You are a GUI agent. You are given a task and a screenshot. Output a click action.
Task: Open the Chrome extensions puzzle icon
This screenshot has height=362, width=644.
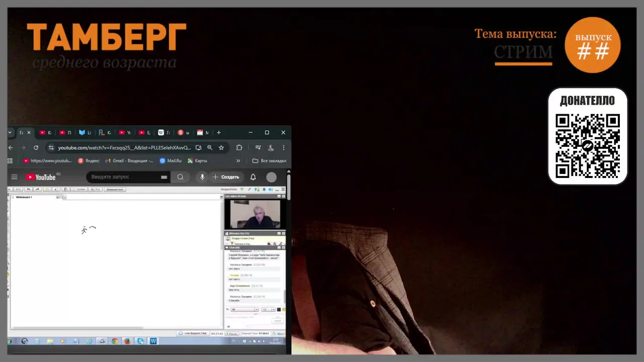[x=239, y=148]
